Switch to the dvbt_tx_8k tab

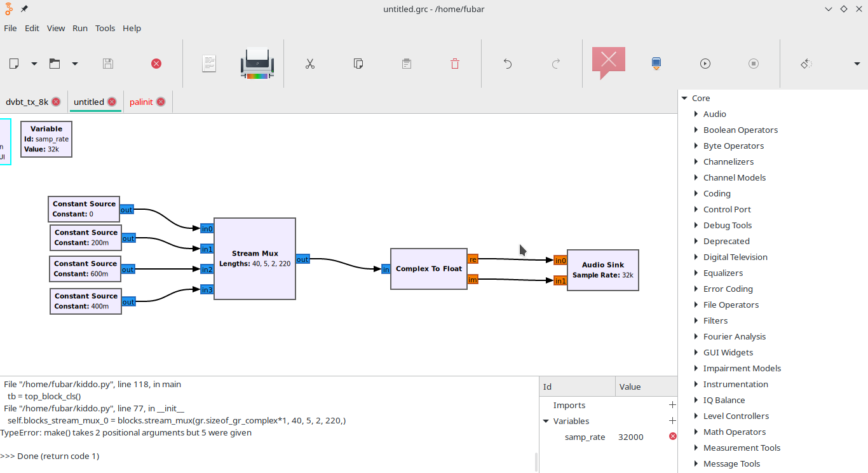click(27, 102)
